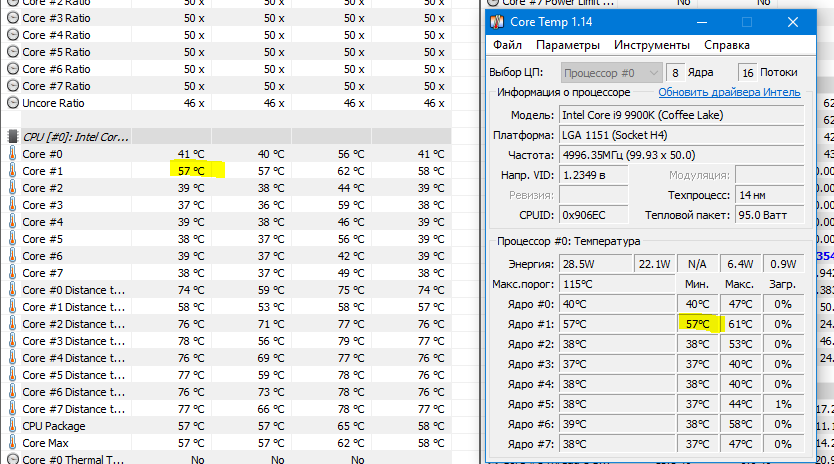Click thermometer icon of Core #7 Distance row
Image resolution: width=834 pixels, height=464 pixels.
pyautogui.click(x=12, y=409)
